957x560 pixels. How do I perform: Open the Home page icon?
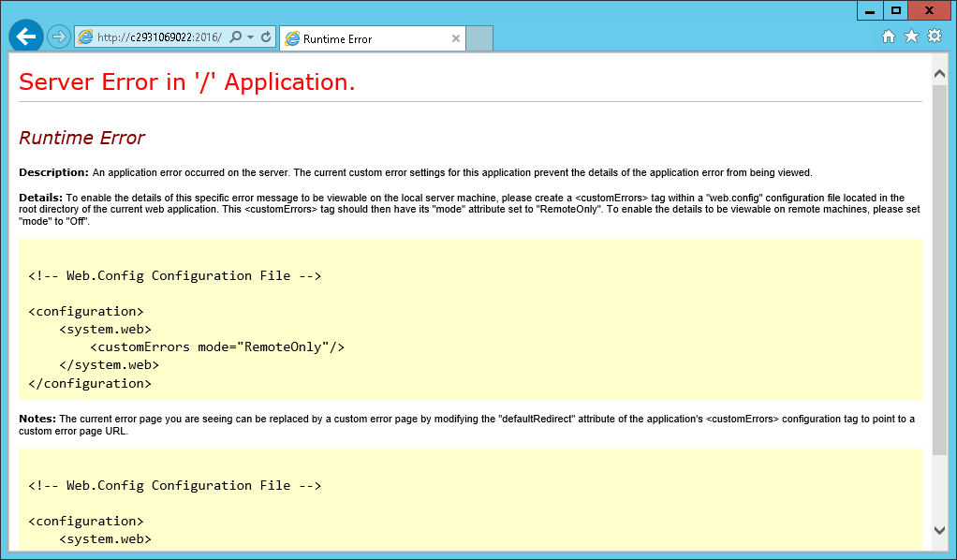[x=889, y=37]
